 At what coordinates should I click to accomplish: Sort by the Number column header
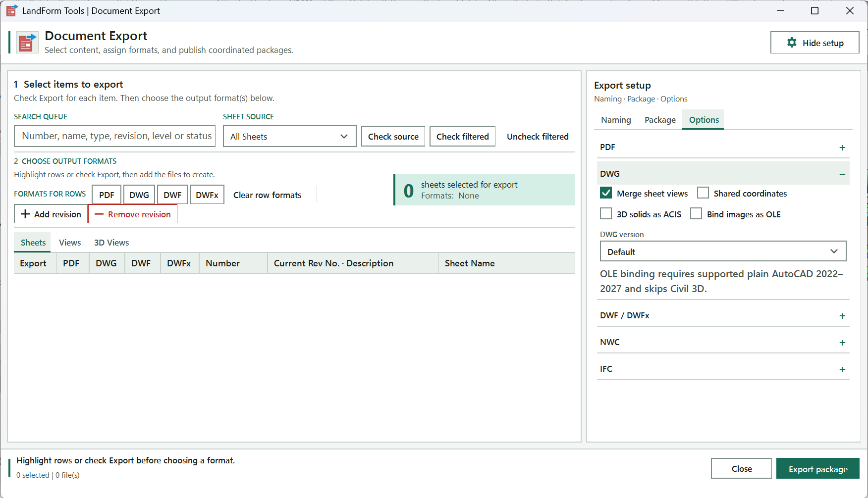pyautogui.click(x=233, y=263)
